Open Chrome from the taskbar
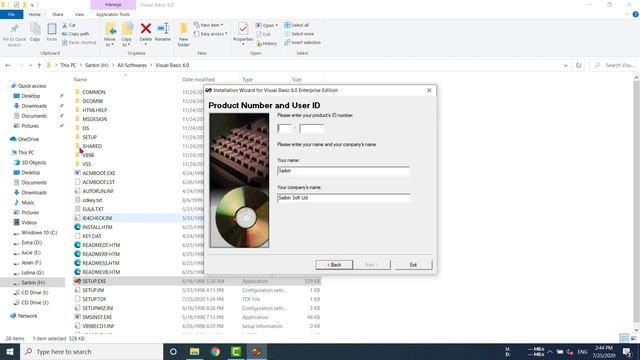This screenshot has width=640, height=360. 215,351
